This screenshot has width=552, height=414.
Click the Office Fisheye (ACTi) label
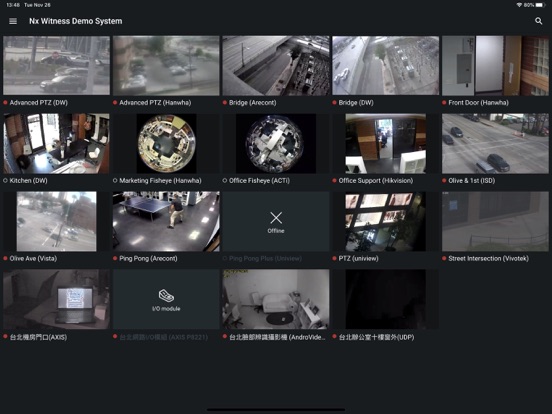tap(259, 181)
